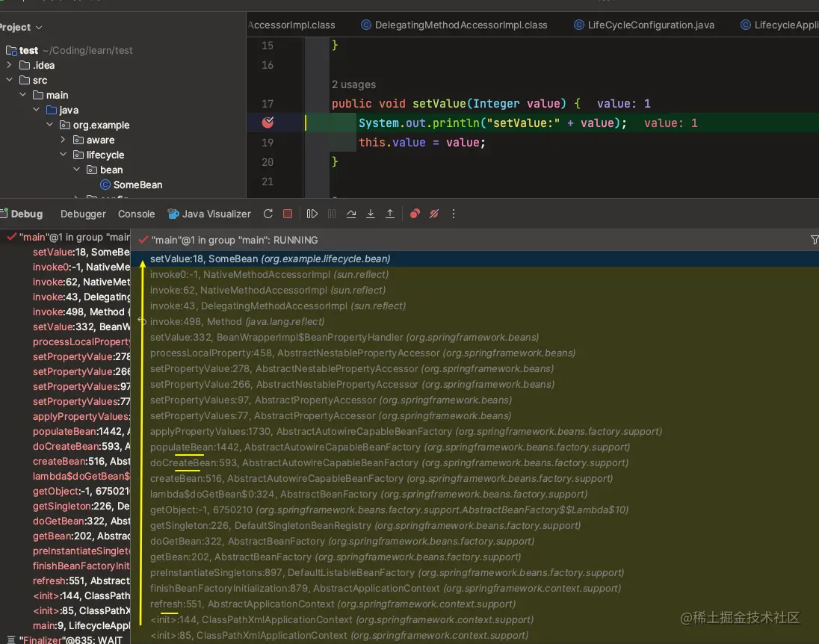Switch to the Debugger tab
This screenshot has height=644, width=819.
(83, 214)
